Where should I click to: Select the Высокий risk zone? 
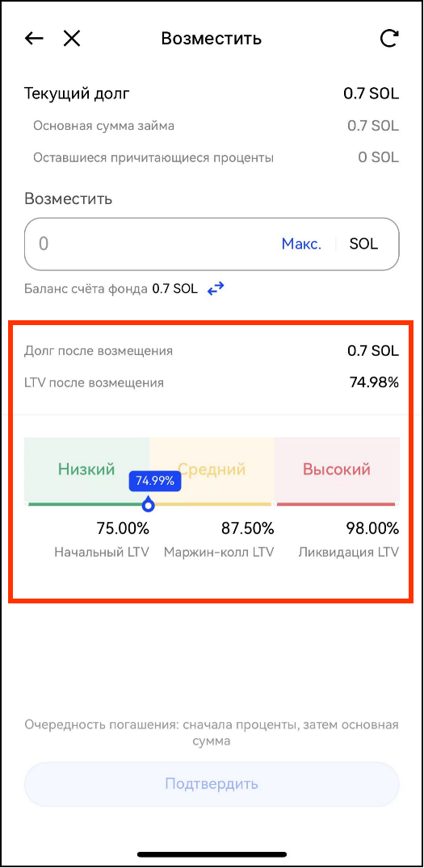337,469
